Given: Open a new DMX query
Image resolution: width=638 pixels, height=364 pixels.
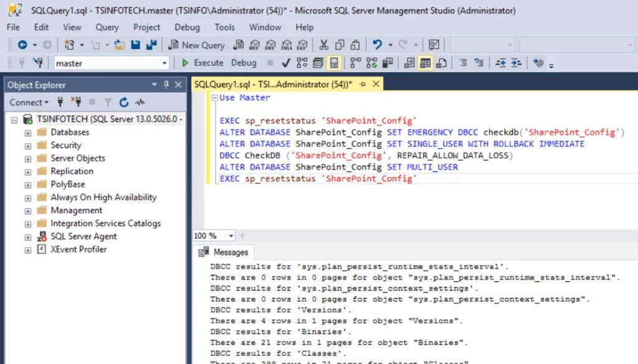Looking at the screenshot, I should 270,45.
